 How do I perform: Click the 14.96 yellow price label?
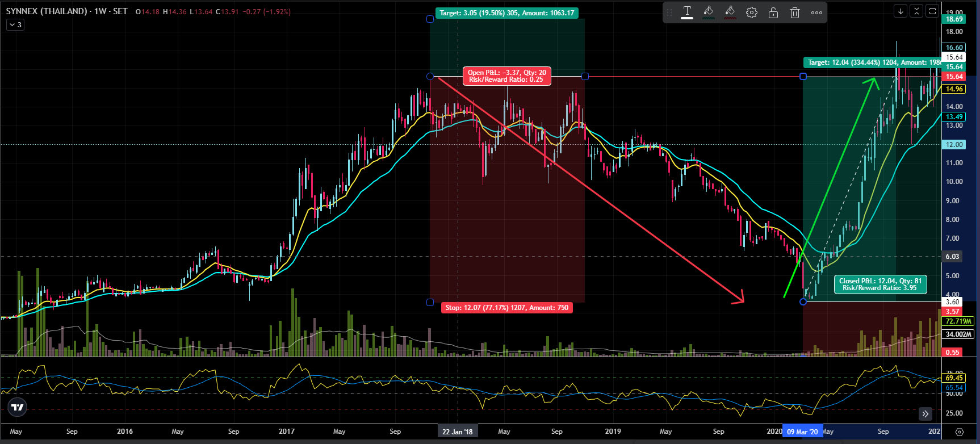tap(954, 89)
